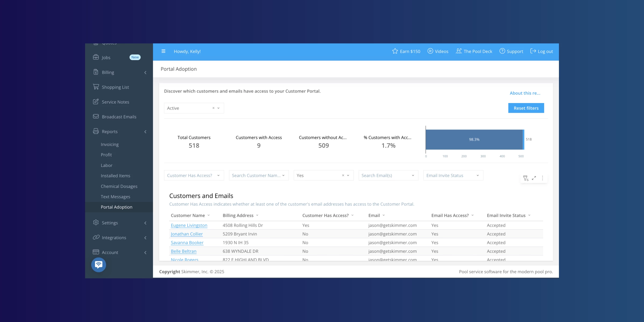The height and width of the screenshot is (322, 644).
Task: Open the Videos play icon
Action: [x=430, y=51]
